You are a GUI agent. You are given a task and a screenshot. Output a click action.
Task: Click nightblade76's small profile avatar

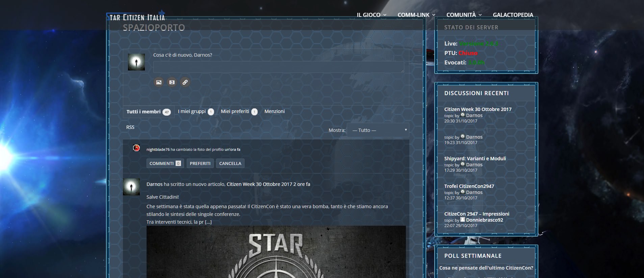136,148
